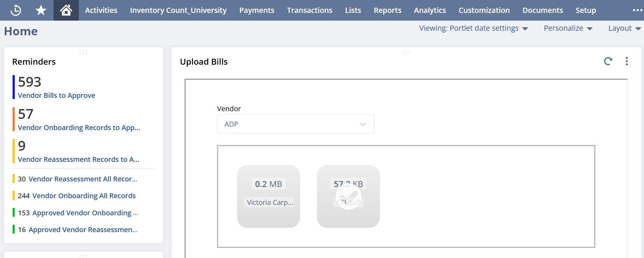Open the Transactions menu

(310, 10)
